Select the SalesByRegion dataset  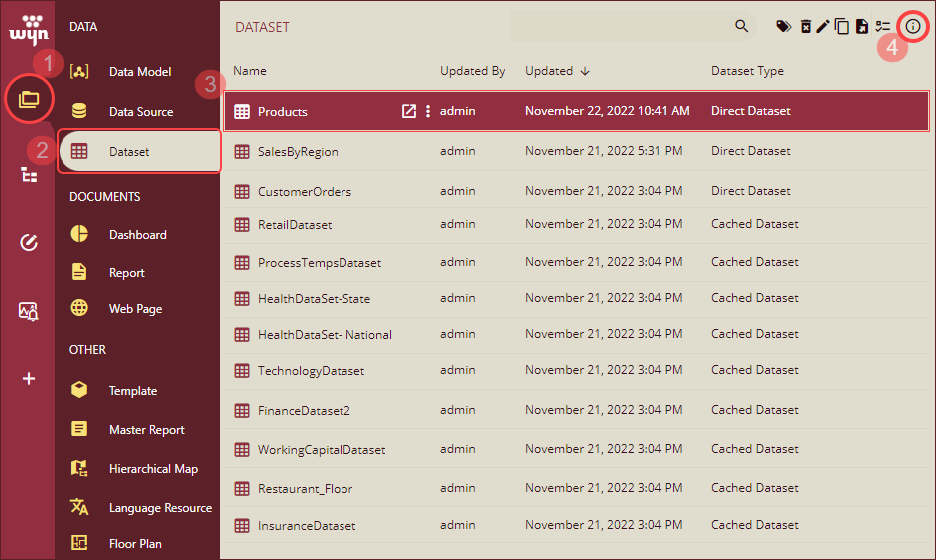[x=577, y=151]
